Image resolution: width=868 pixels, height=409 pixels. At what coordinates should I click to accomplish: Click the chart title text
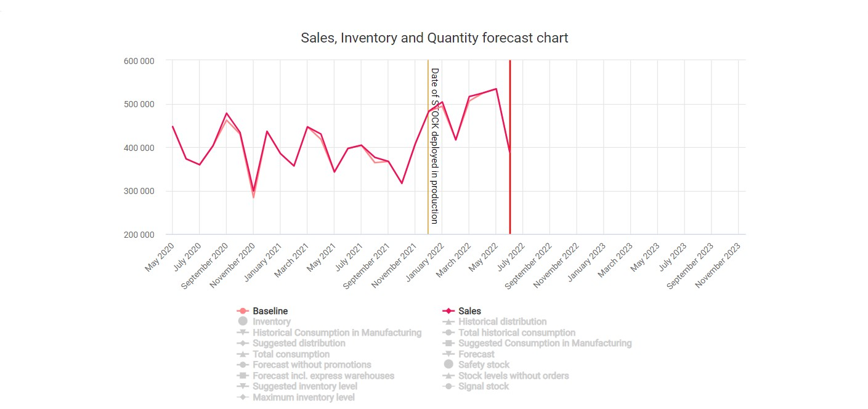434,38
